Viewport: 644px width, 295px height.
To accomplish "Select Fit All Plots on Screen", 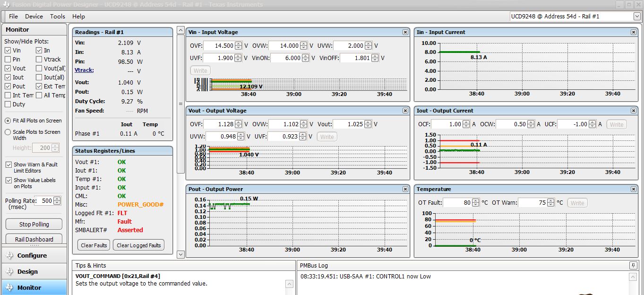I will tap(8, 121).
